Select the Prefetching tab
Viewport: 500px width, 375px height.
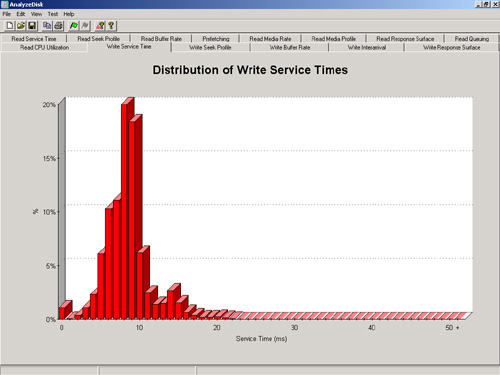click(216, 39)
